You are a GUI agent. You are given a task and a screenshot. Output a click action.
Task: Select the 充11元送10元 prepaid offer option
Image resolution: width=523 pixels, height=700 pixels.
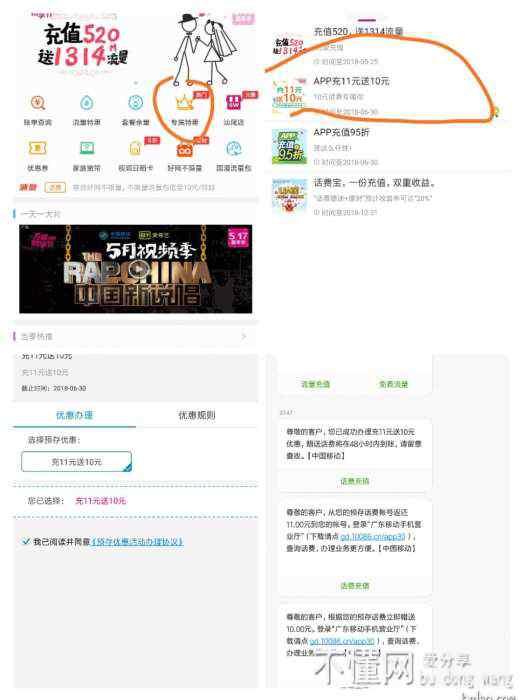coord(76,462)
